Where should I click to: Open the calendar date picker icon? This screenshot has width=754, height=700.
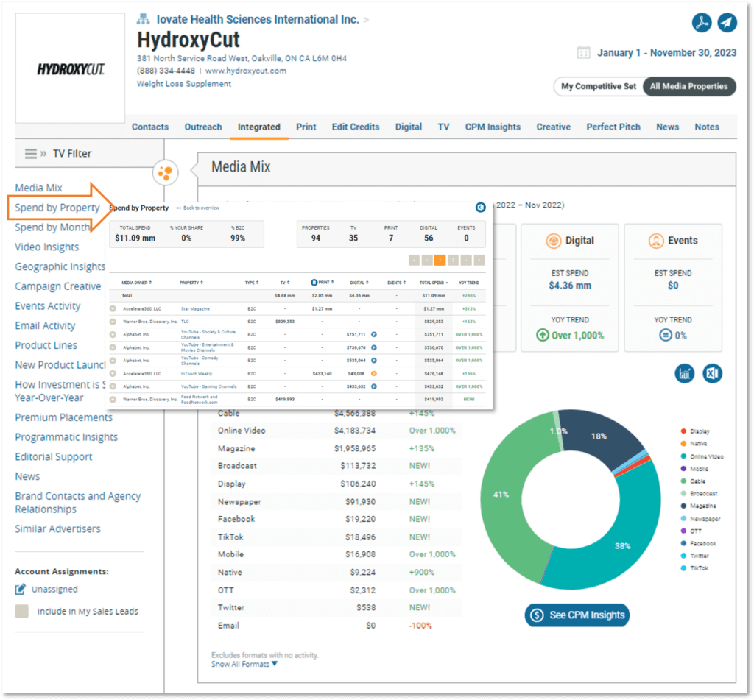coord(583,52)
